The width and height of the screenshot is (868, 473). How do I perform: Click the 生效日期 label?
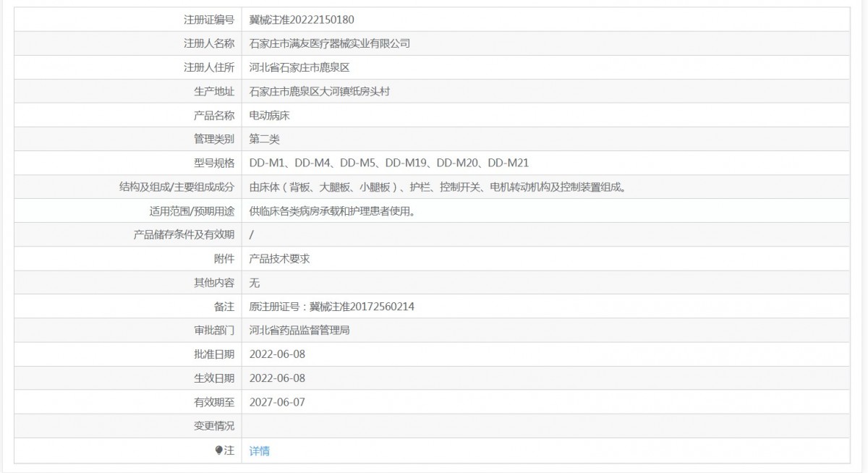(214, 378)
